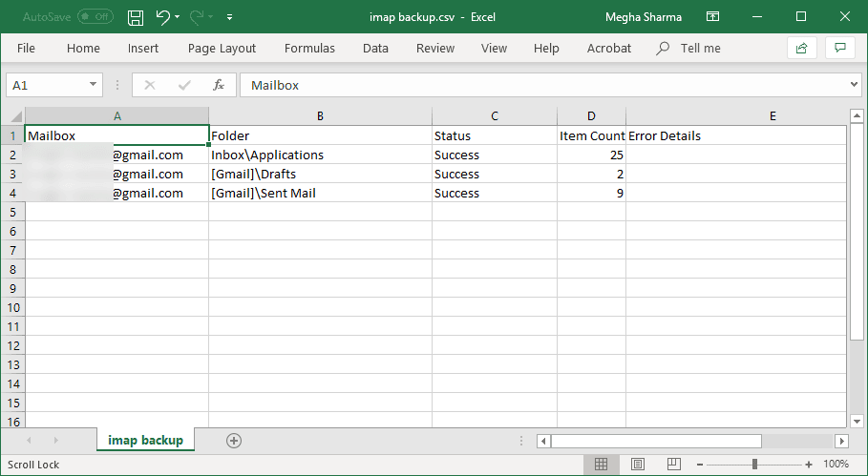Click the Megha Sharma account name
This screenshot has width=868, height=476.
[645, 17]
